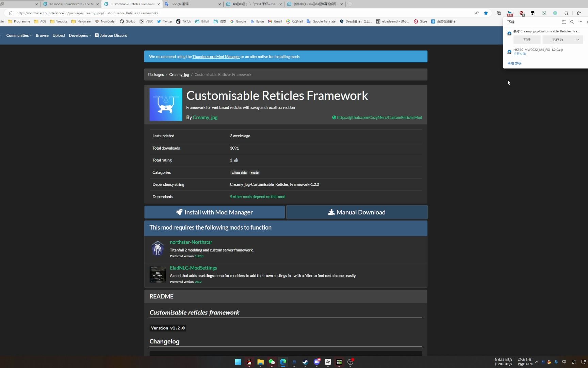
Task: Open more options in downloads panel
Action: click(580, 22)
